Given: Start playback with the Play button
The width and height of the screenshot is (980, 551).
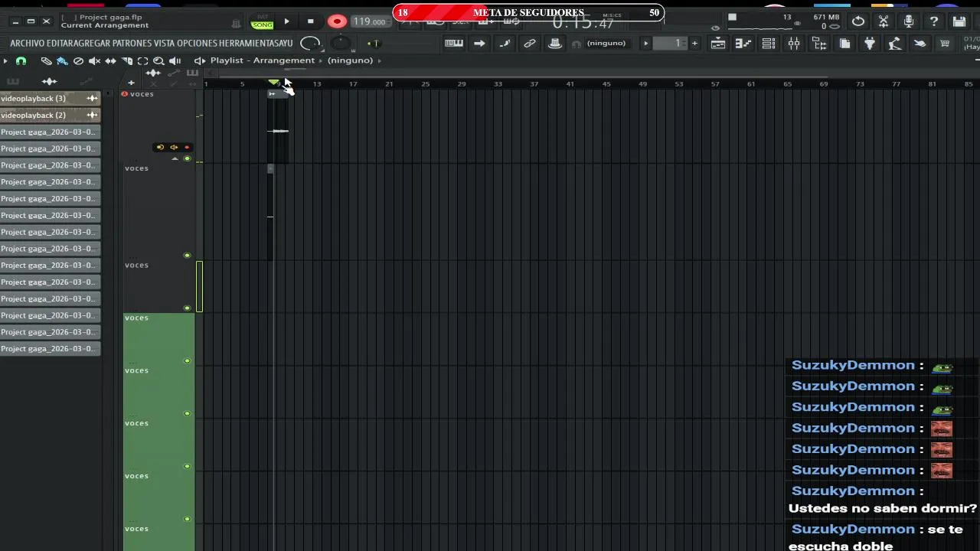Looking at the screenshot, I should pyautogui.click(x=287, y=21).
